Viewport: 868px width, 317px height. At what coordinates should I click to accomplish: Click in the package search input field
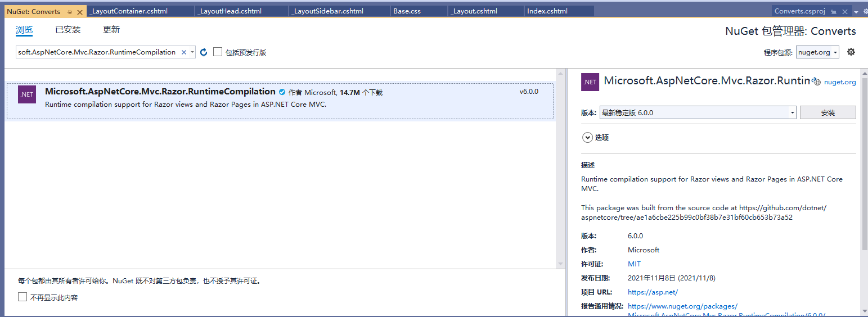97,52
